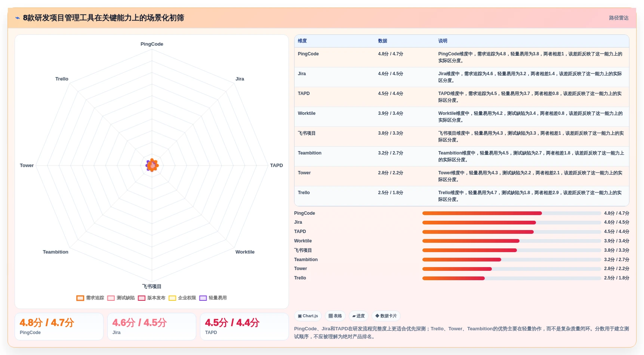Viewport: 644px width, 355px height.
Task: Toggle the 版本发布 legend swatch
Action: point(141,298)
